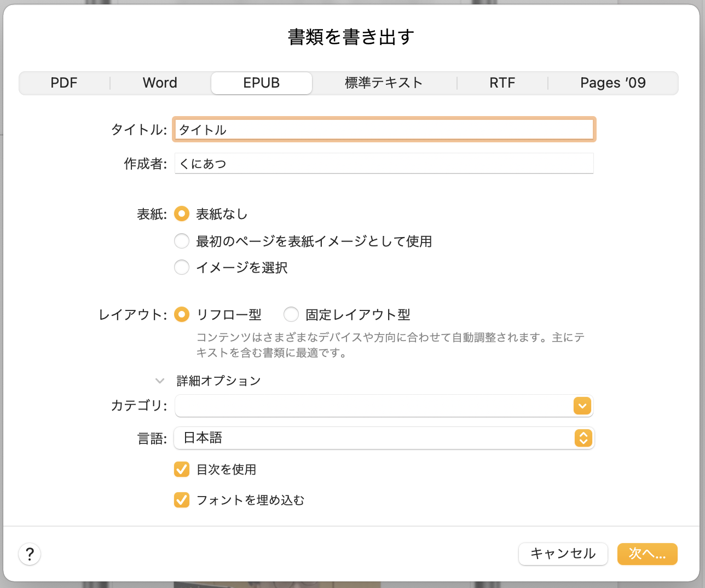Viewport: 705px width, 588px height.
Task: Click the 次へ... button
Action: [647, 554]
